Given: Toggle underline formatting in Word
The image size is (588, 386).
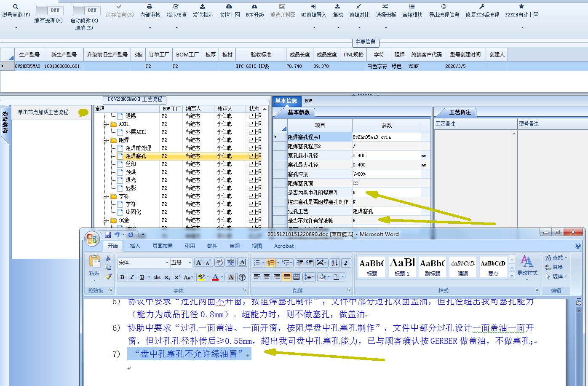Looking at the screenshot, I should [142, 277].
